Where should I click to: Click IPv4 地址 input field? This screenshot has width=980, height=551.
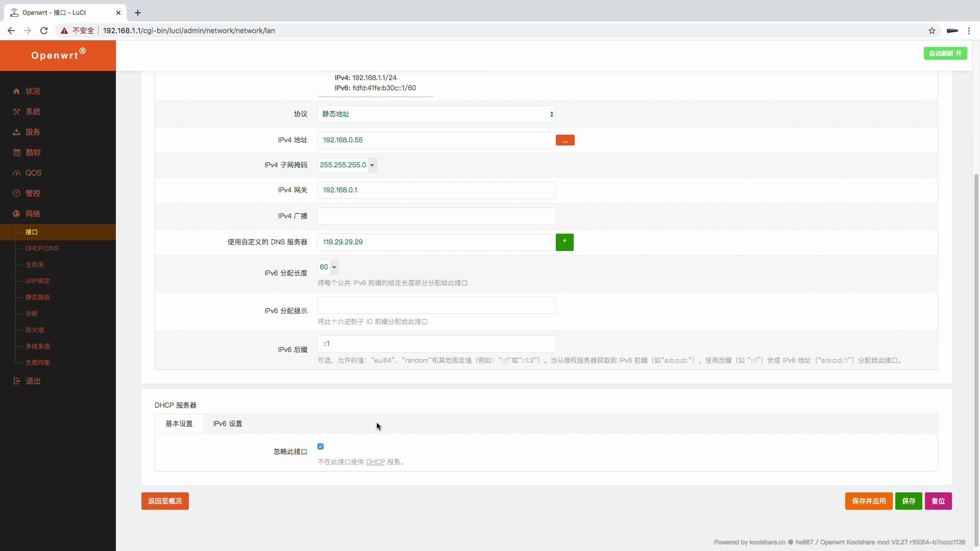click(x=436, y=139)
